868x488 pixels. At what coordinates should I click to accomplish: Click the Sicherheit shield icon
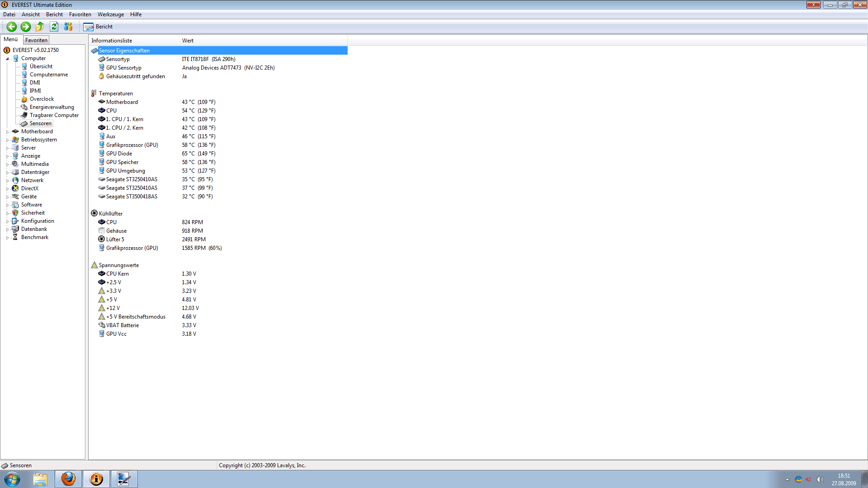[x=15, y=213]
